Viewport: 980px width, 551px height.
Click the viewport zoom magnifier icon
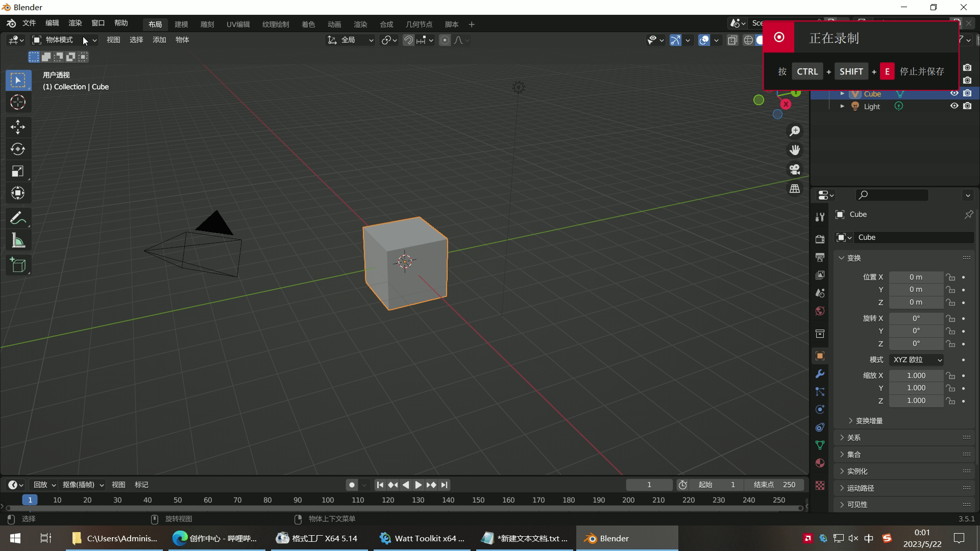tap(795, 131)
